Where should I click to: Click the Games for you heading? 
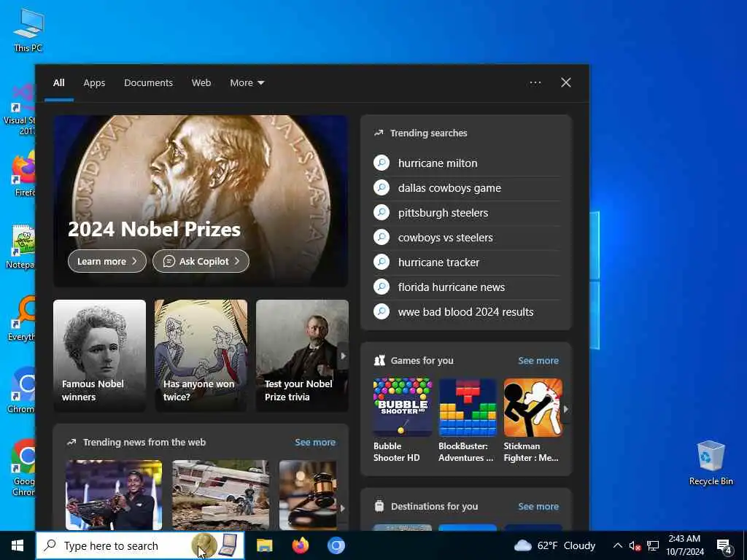(422, 360)
